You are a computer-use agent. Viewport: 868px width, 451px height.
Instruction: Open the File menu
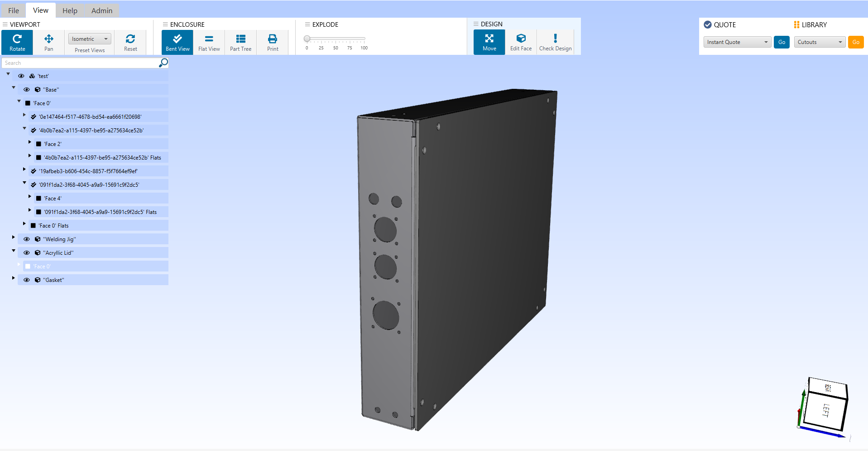click(13, 10)
